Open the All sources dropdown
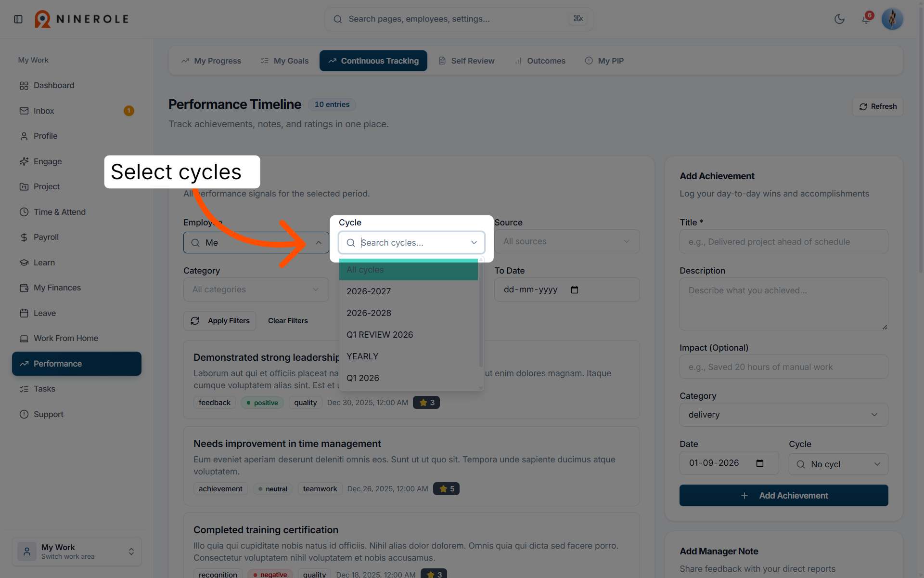 (x=567, y=241)
